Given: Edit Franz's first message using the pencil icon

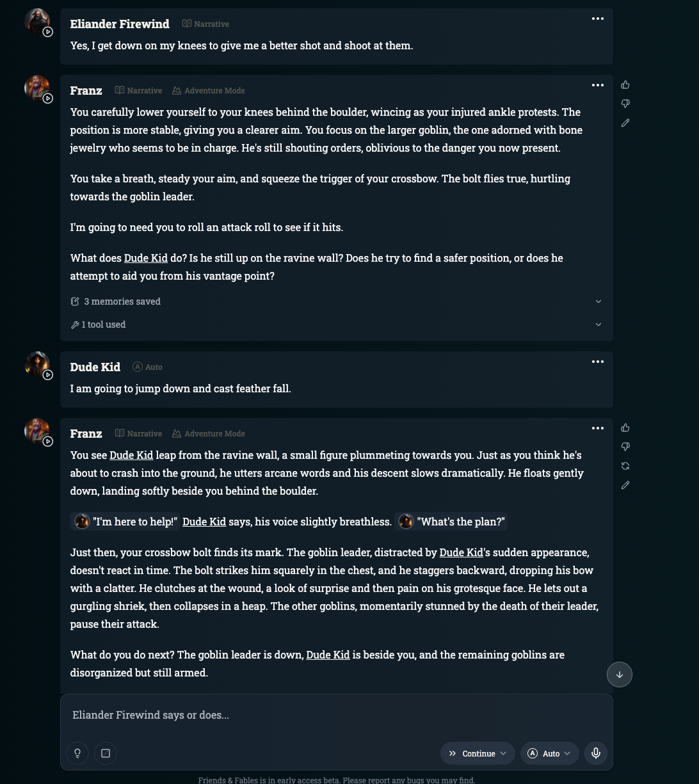Looking at the screenshot, I should point(625,123).
